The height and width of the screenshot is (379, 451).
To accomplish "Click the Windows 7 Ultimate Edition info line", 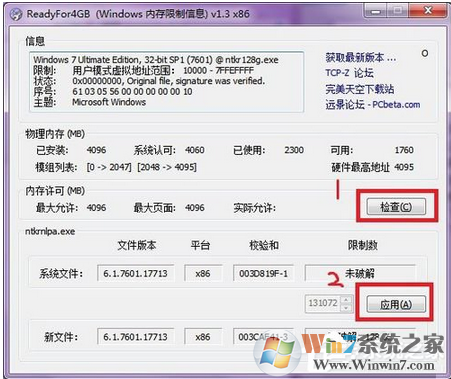I will pos(156,60).
